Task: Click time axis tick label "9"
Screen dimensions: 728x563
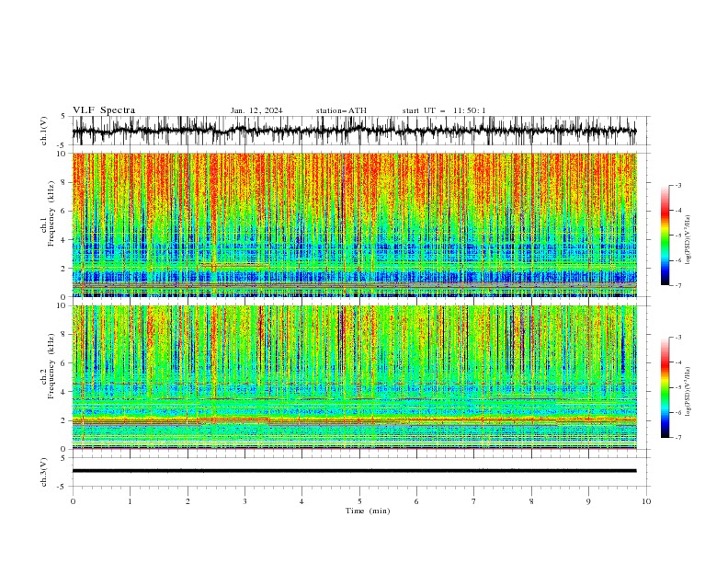Action: point(588,501)
